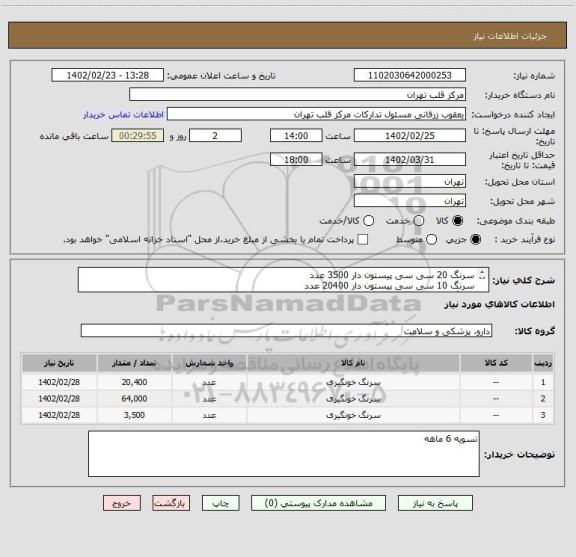Click the ردیف column header

coord(543,363)
